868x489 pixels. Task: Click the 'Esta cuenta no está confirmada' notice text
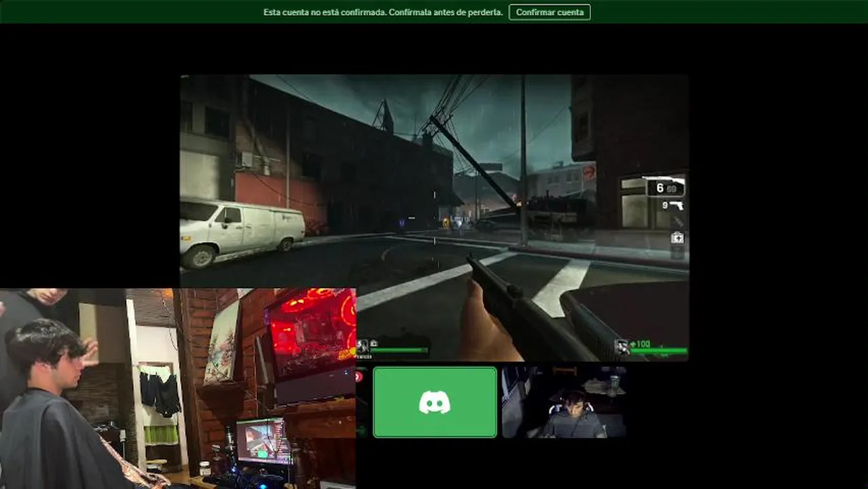pos(383,12)
